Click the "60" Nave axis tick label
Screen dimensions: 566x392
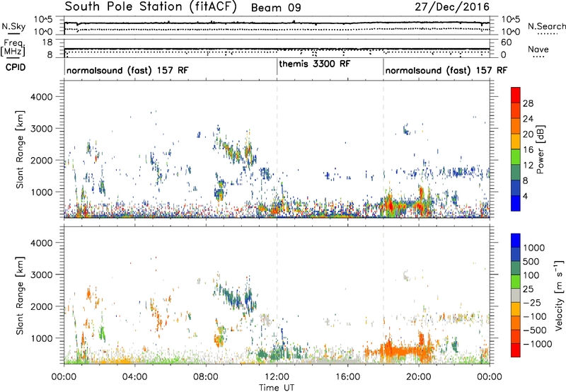pyautogui.click(x=506, y=42)
